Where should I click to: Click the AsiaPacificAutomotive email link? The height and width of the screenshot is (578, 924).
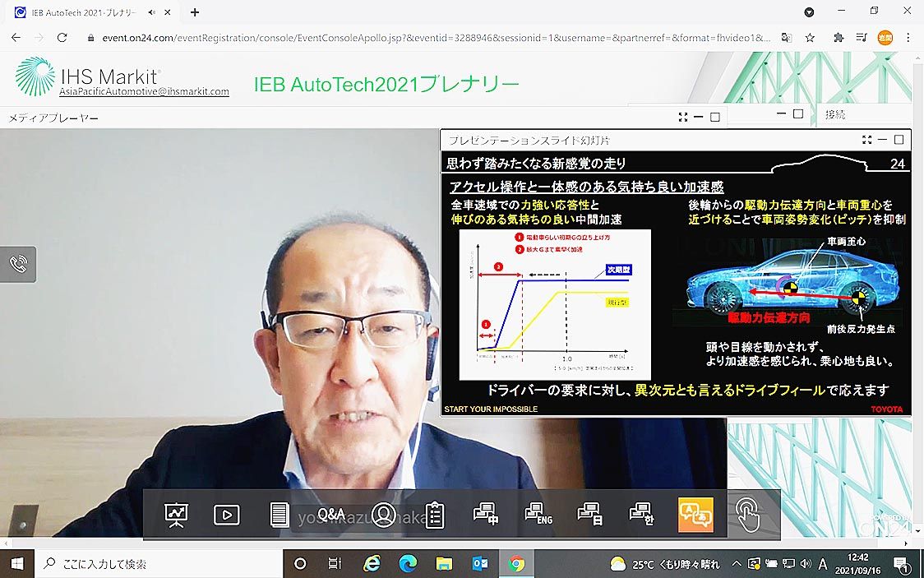click(144, 92)
